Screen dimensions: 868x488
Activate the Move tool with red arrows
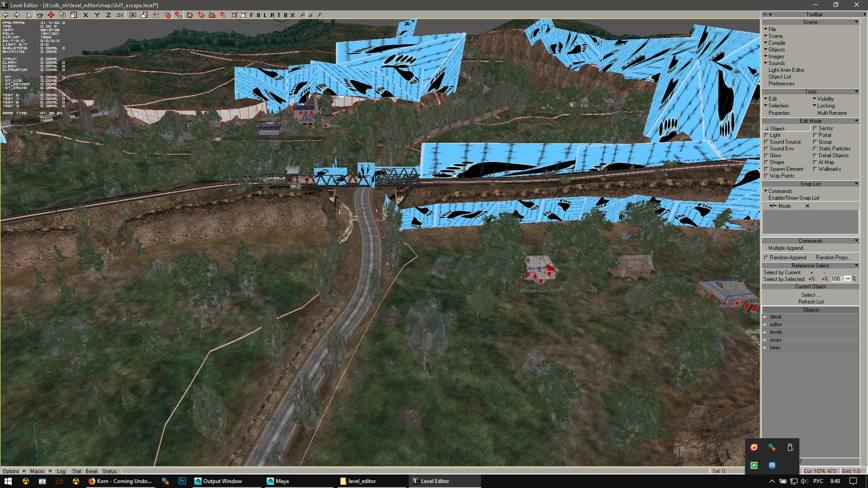(51, 15)
